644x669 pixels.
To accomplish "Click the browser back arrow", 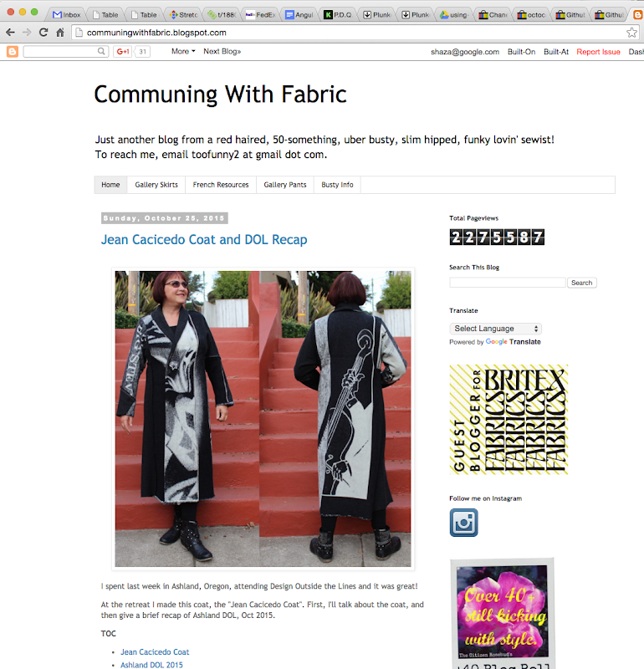I will click(x=11, y=33).
